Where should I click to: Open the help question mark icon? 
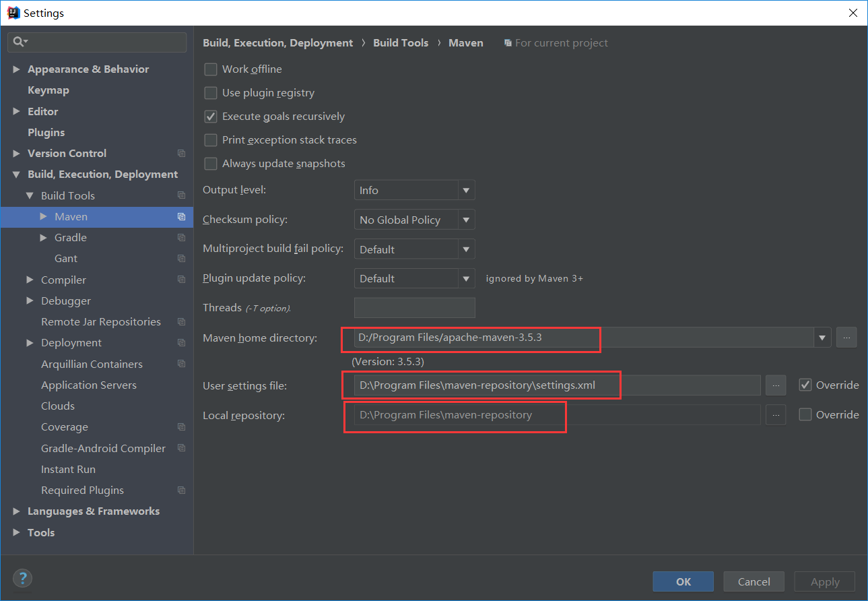point(22,578)
